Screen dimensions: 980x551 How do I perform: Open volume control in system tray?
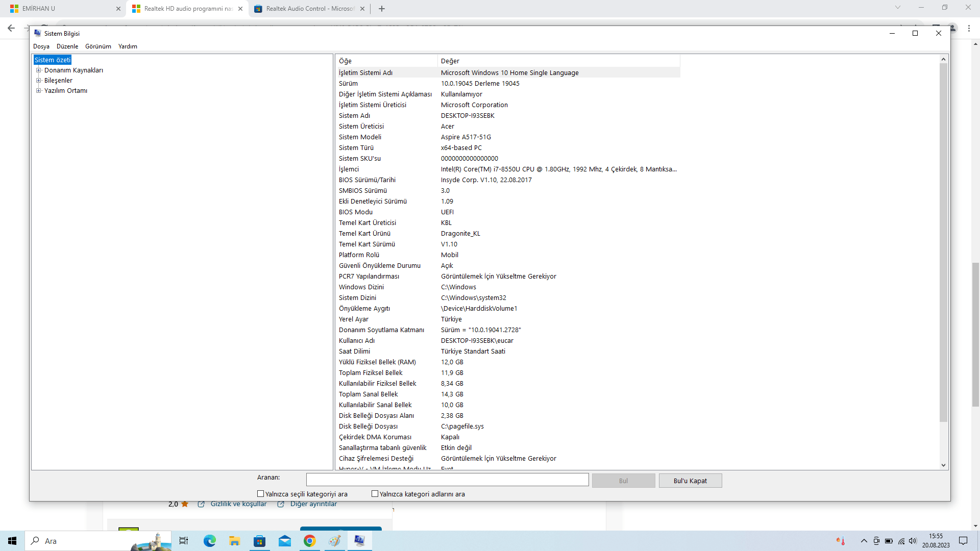coord(913,541)
